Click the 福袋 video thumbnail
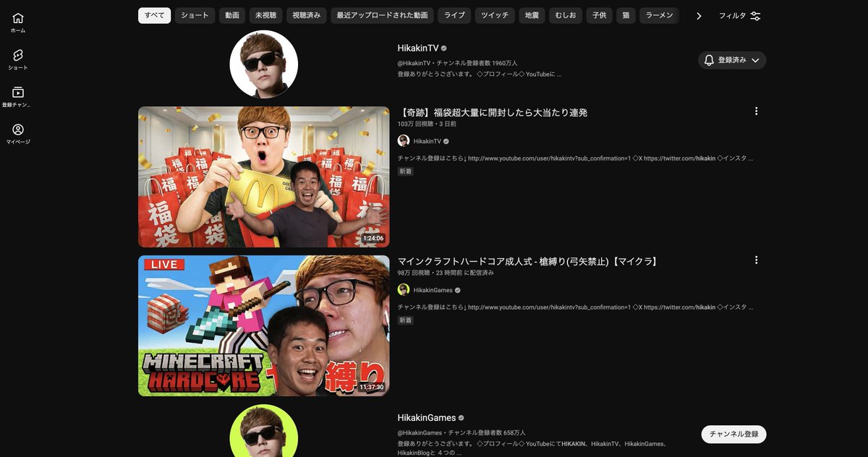The height and width of the screenshot is (457, 868). 263,176
